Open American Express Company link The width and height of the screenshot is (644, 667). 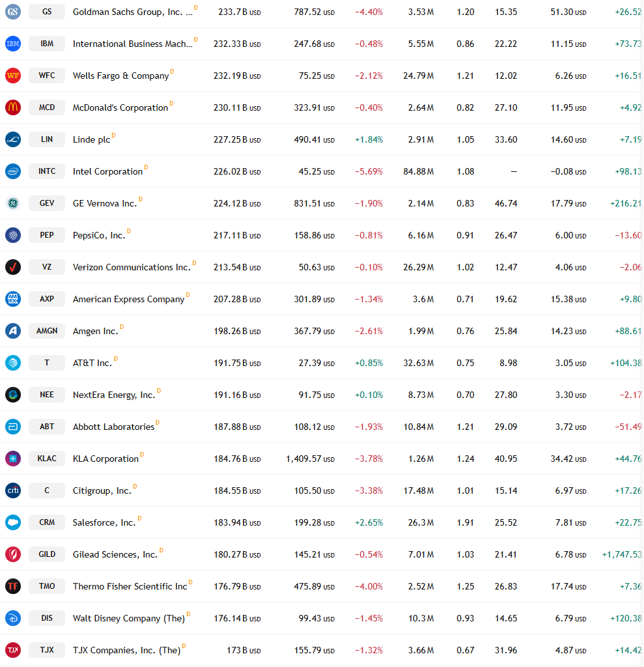click(128, 299)
